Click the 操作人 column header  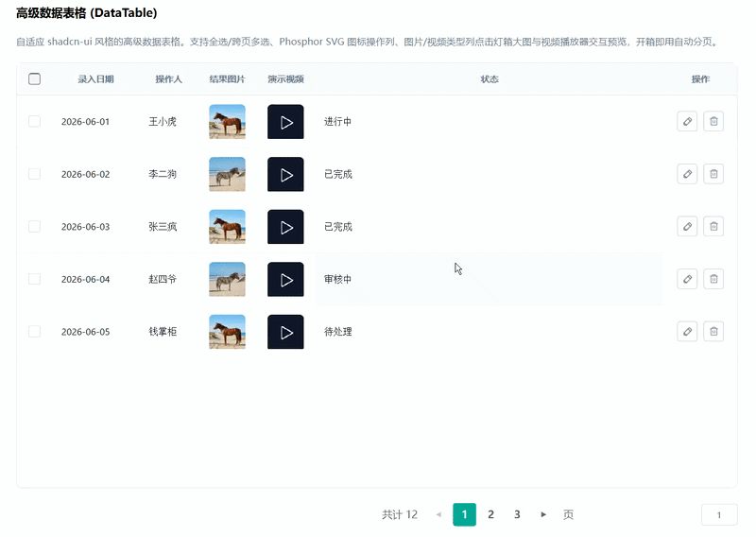point(169,79)
